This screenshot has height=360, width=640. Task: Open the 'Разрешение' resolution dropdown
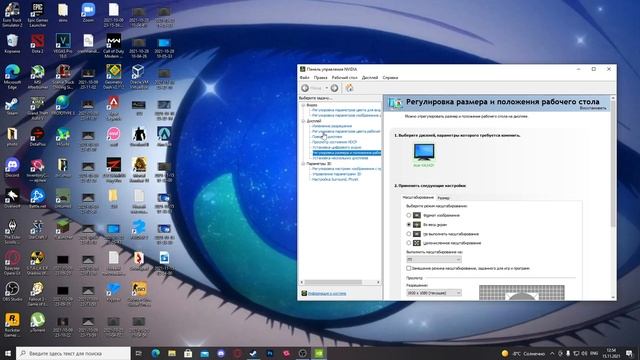pos(434,293)
